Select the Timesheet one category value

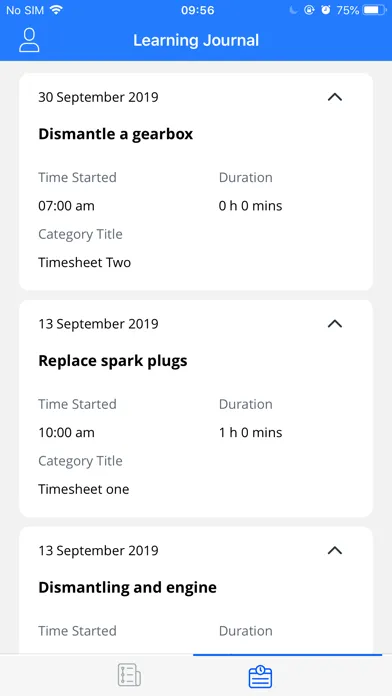click(83, 489)
